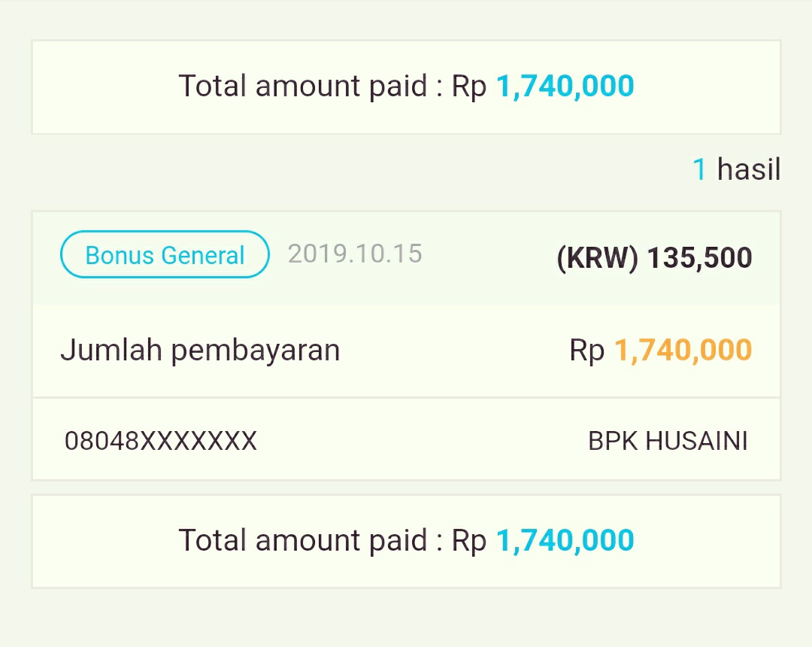Open the last Total amount paid summary box

tap(406, 541)
